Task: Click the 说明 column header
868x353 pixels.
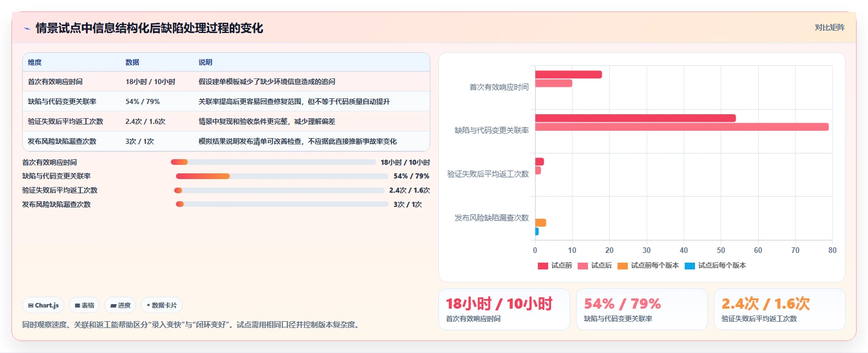Action: 205,63
